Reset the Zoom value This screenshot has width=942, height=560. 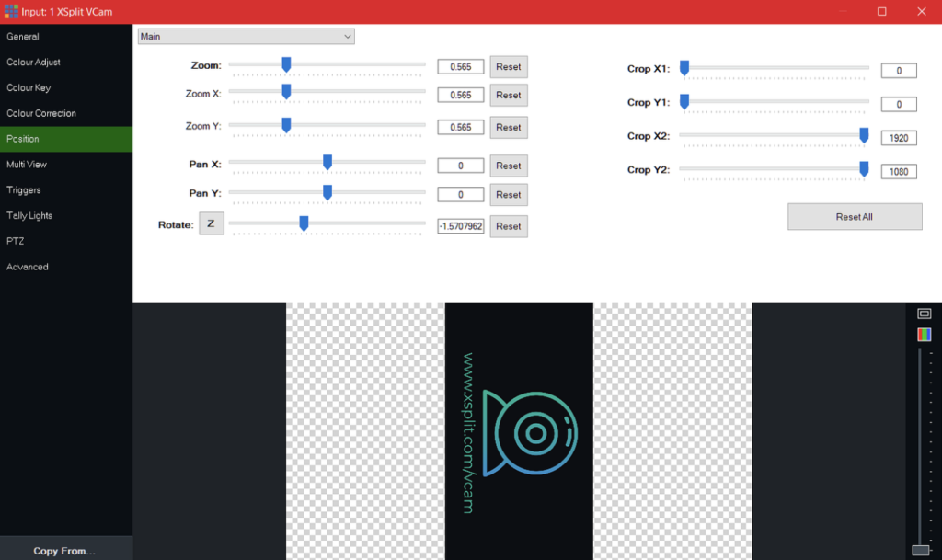coord(509,66)
